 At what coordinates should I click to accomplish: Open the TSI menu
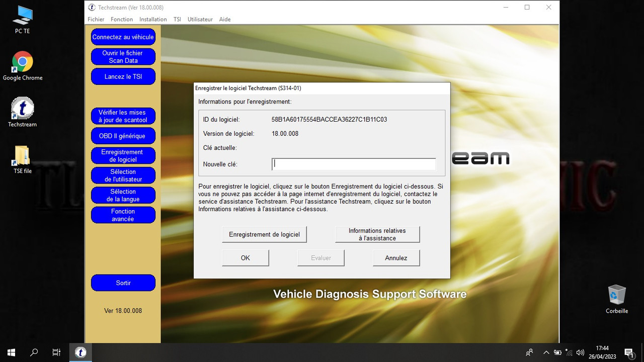point(177,19)
